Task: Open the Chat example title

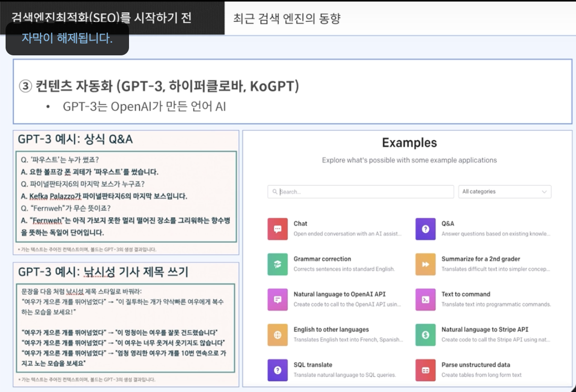Action: pyautogui.click(x=300, y=223)
